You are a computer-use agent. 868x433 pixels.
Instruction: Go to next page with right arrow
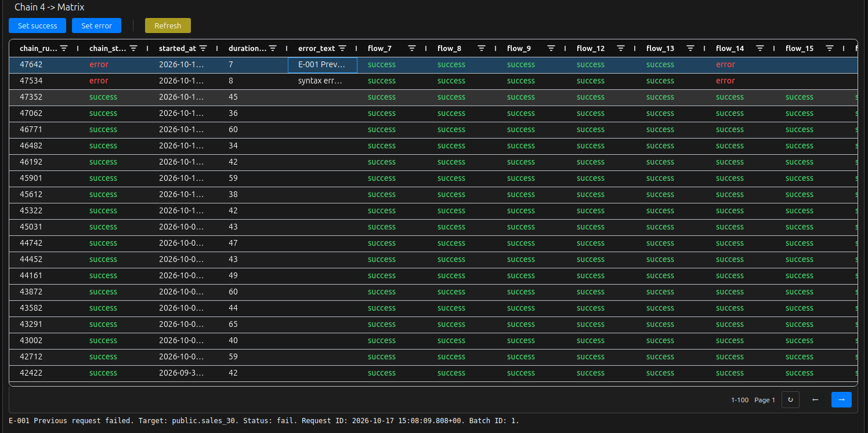pyautogui.click(x=841, y=399)
